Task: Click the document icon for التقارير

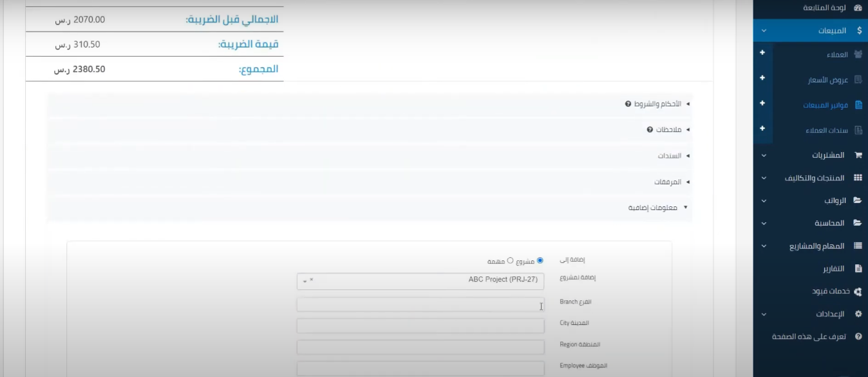Action: click(x=856, y=269)
